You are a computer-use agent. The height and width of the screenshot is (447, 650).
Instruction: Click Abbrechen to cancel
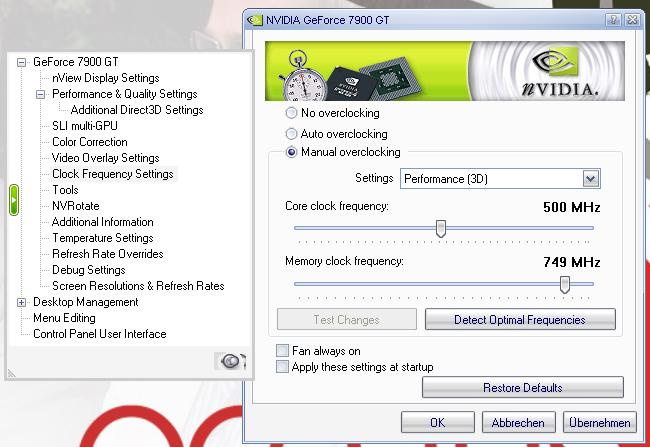[x=518, y=423]
